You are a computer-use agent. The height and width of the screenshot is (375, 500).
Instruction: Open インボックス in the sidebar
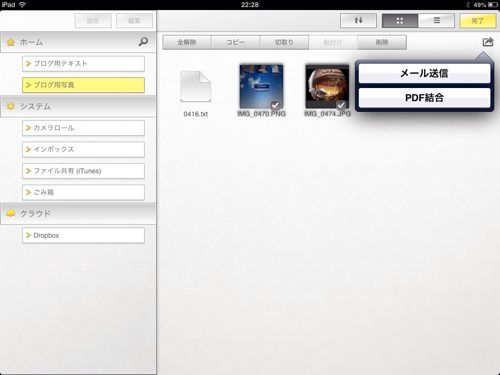pyautogui.click(x=83, y=149)
